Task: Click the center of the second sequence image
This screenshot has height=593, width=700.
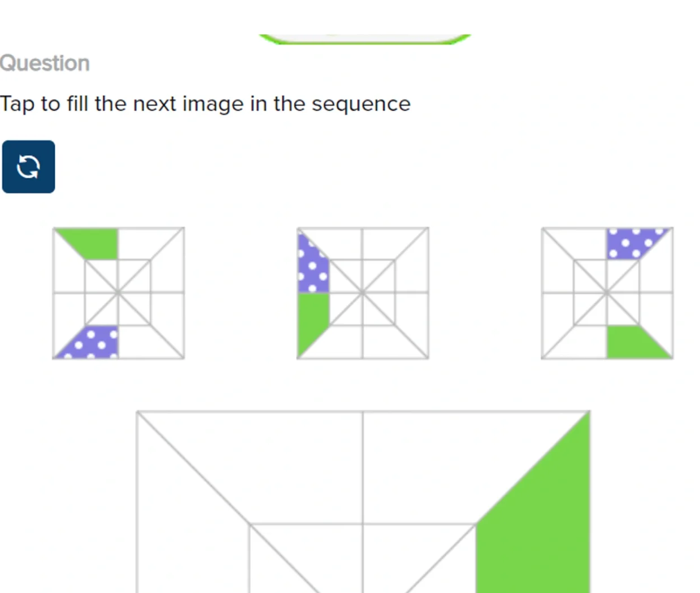Action: (363, 293)
